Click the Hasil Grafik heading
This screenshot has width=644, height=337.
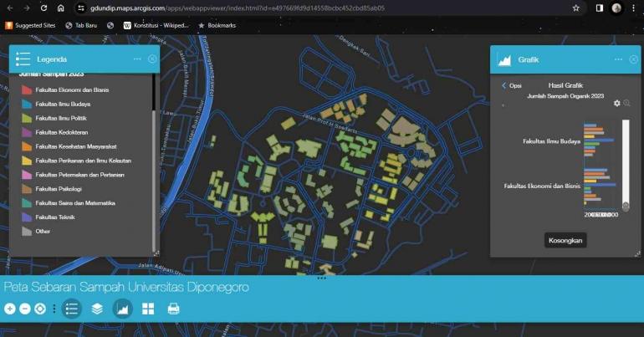[565, 85]
